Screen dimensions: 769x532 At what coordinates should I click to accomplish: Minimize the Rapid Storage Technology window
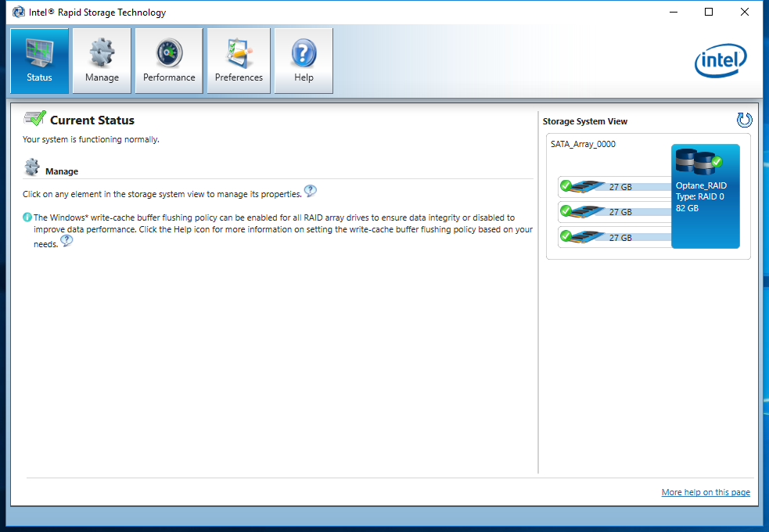(x=674, y=12)
